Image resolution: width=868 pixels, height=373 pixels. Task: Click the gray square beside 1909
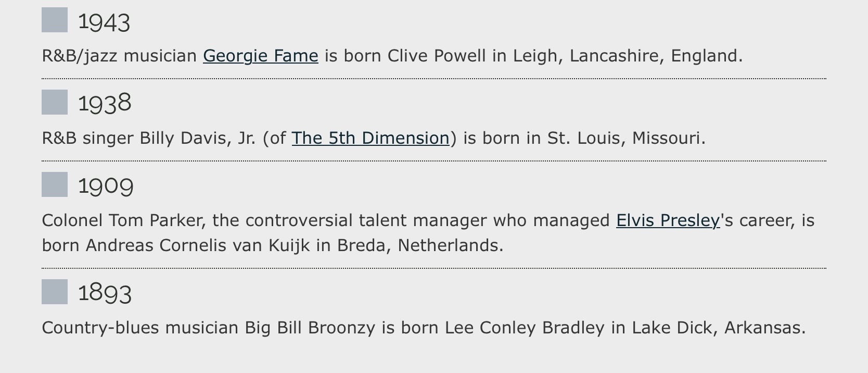tap(55, 184)
